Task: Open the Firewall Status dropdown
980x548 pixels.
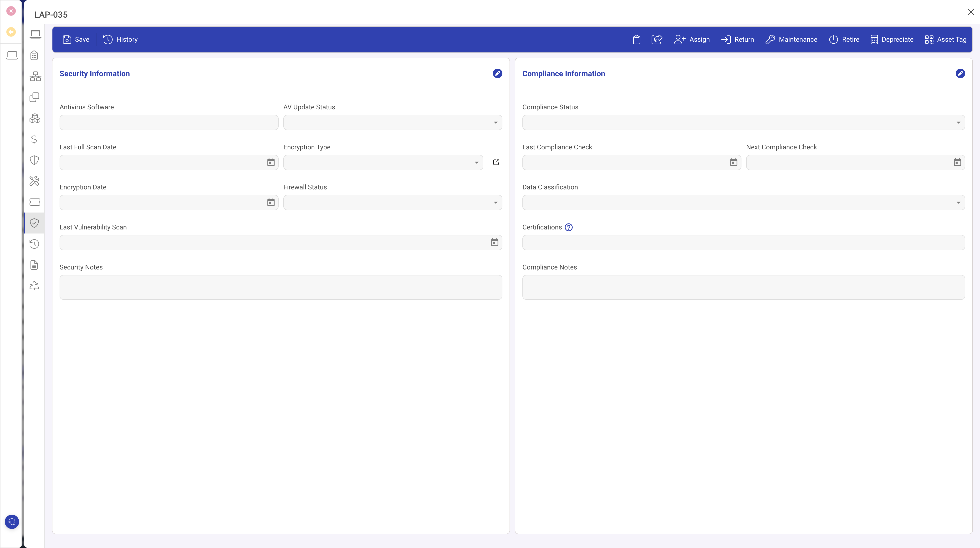Action: 495,202
